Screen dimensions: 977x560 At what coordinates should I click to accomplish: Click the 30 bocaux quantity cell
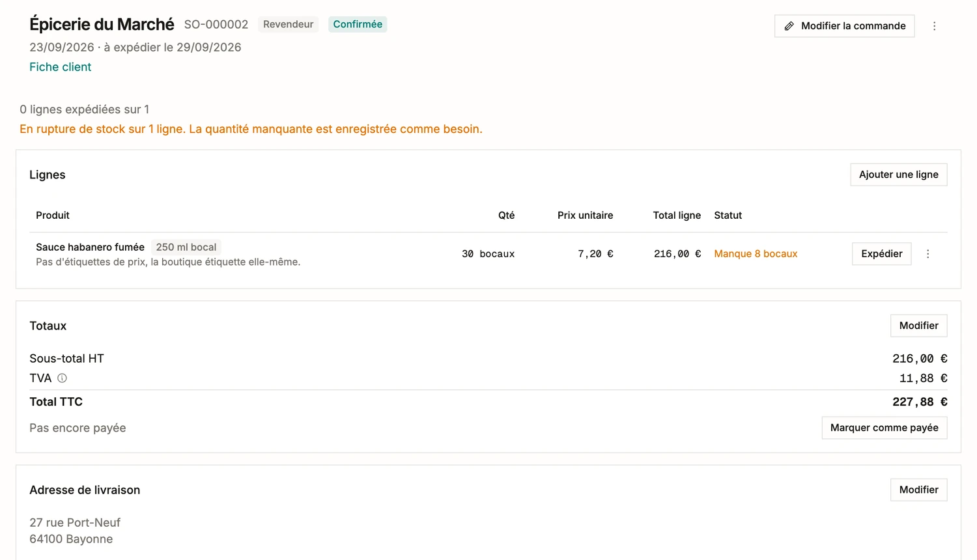pos(488,254)
